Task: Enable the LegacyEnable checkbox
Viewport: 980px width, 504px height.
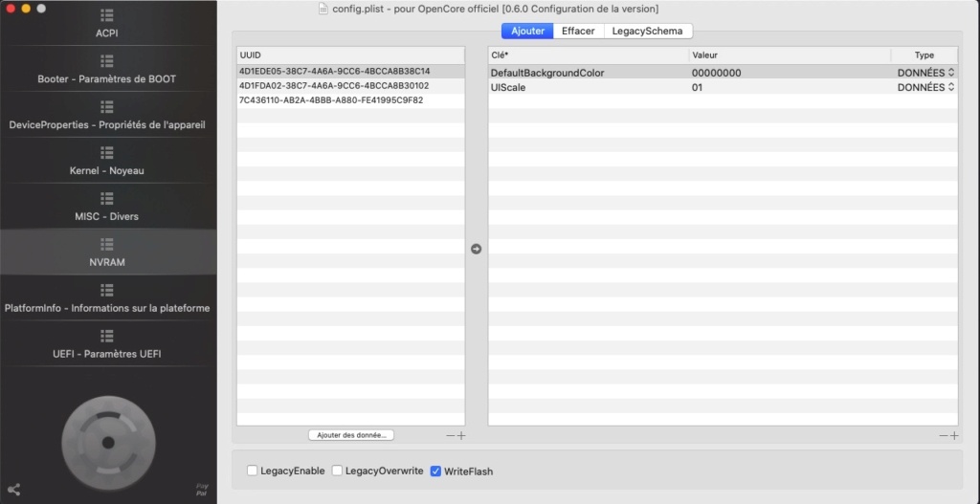Action: click(252, 471)
